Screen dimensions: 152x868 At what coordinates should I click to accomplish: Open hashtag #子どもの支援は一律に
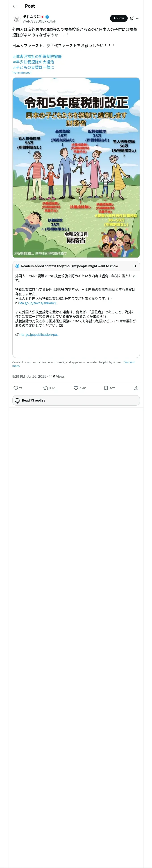coord(33,67)
